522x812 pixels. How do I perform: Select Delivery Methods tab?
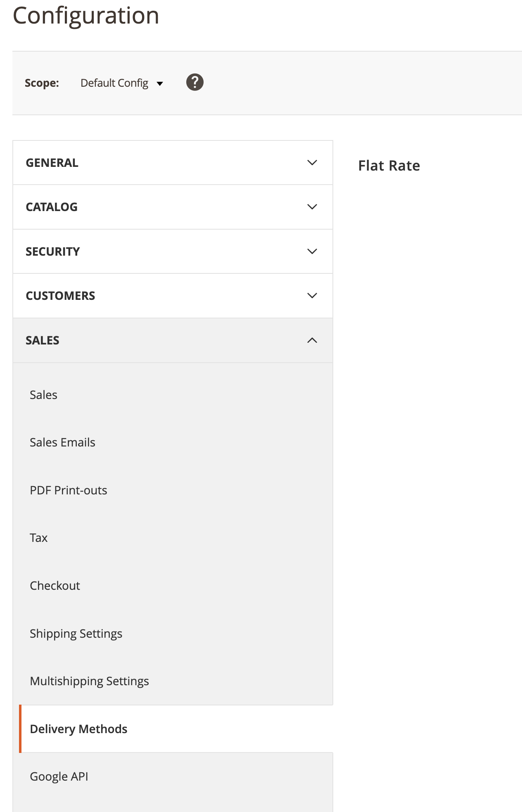(78, 729)
